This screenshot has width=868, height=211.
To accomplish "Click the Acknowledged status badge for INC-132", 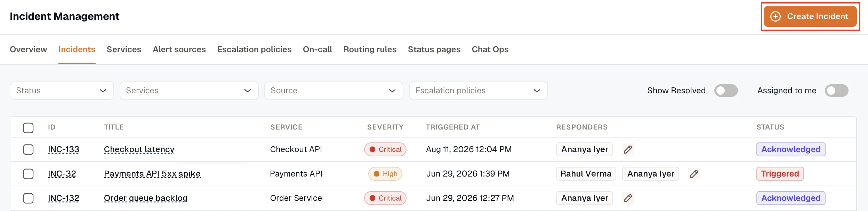I will tap(791, 198).
